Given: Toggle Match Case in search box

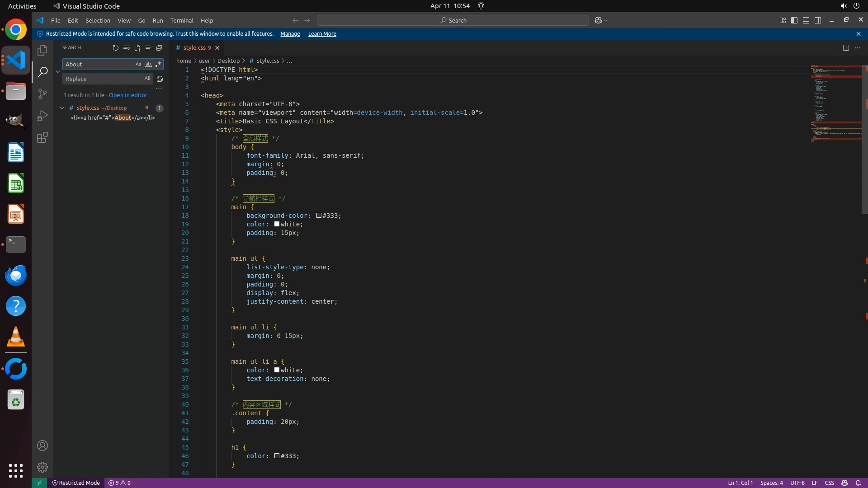Looking at the screenshot, I should pyautogui.click(x=138, y=65).
